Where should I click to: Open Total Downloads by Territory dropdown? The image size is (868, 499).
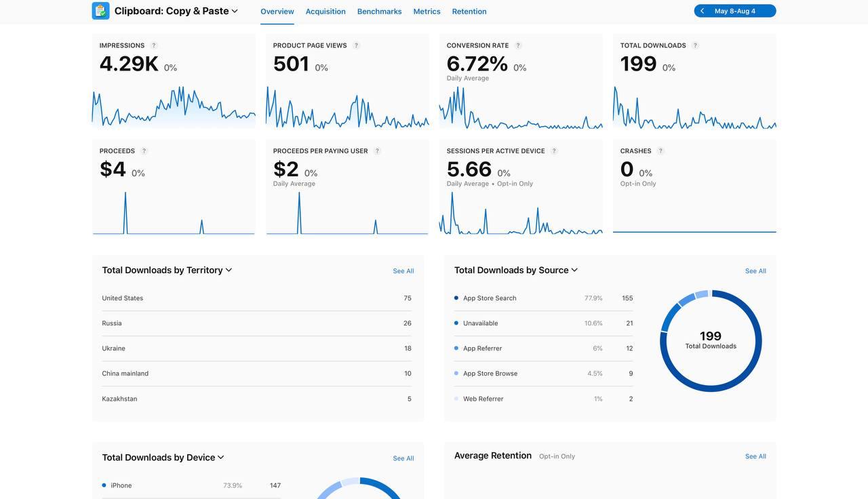229,270
